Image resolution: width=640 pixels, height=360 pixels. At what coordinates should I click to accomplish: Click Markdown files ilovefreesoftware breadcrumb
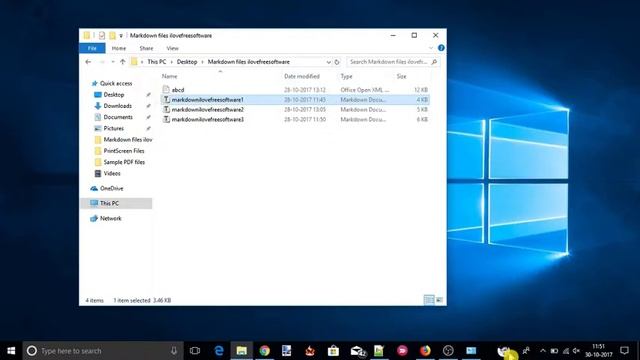[x=249, y=62]
